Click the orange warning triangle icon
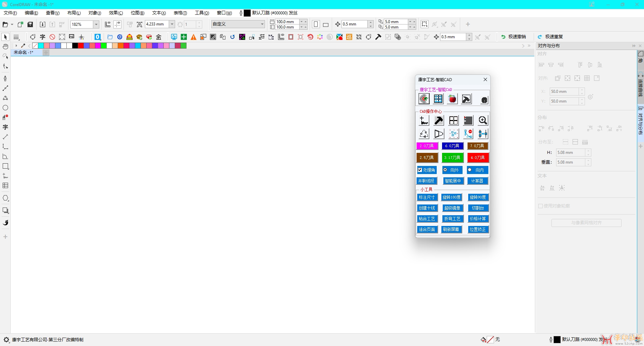The width and height of the screenshot is (644, 346). [194, 37]
